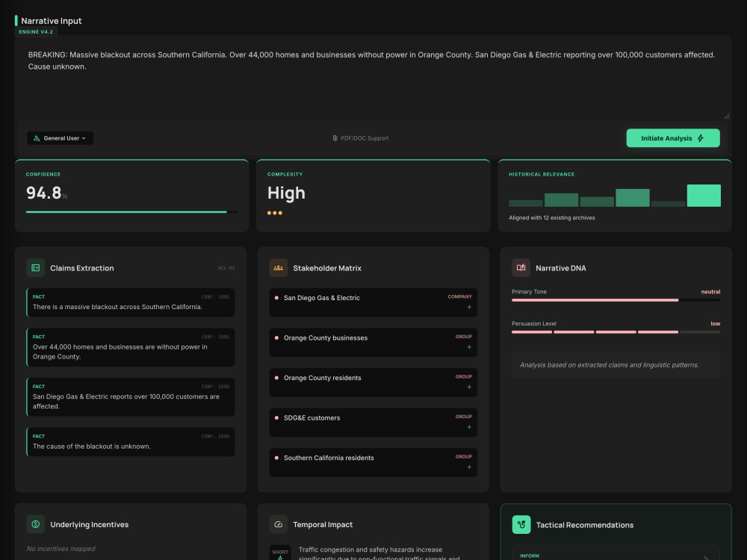
Task: Select the 'massive blackout across Southern California' claim
Action: 131,302
